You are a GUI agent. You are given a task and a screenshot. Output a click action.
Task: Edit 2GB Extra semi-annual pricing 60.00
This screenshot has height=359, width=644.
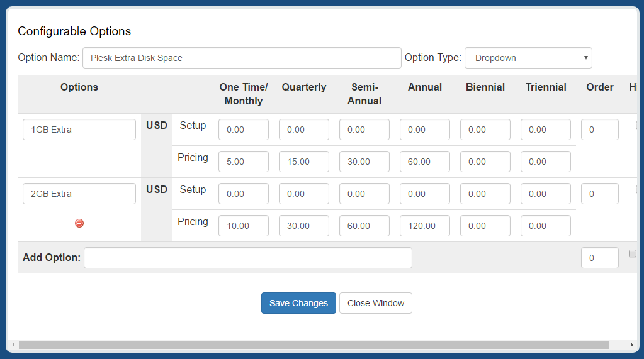pos(364,226)
